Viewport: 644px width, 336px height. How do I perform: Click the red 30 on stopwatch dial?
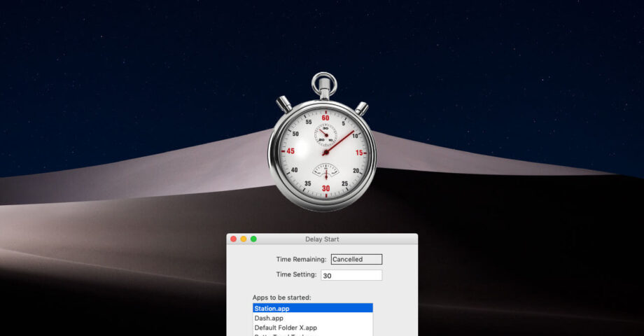click(x=325, y=188)
